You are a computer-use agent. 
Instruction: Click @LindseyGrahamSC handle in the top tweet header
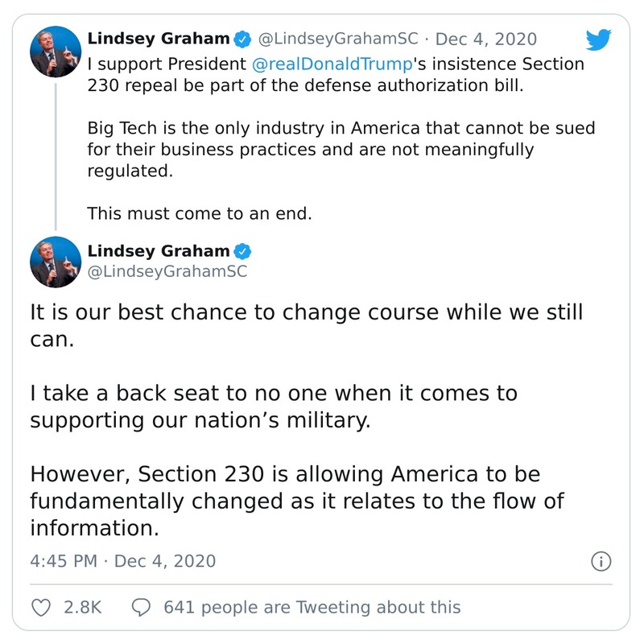337,39
